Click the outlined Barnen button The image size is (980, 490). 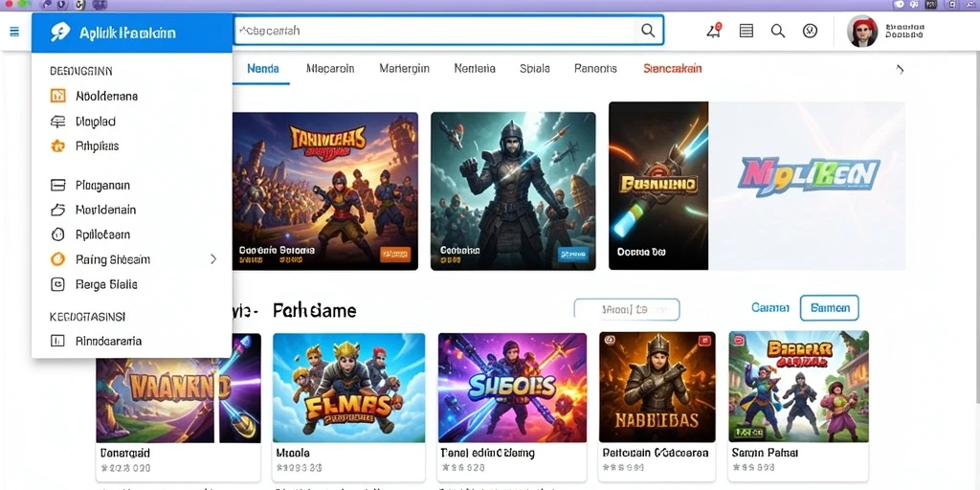[830, 308]
